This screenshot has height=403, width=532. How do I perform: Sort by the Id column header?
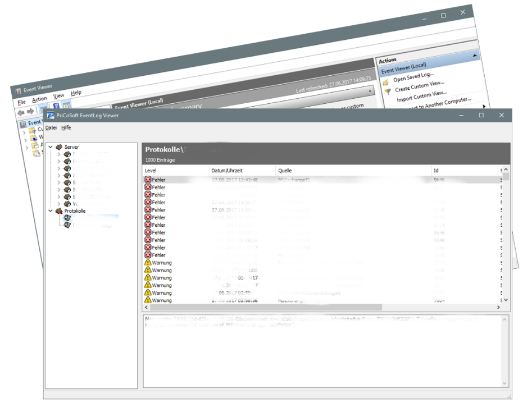[465, 171]
